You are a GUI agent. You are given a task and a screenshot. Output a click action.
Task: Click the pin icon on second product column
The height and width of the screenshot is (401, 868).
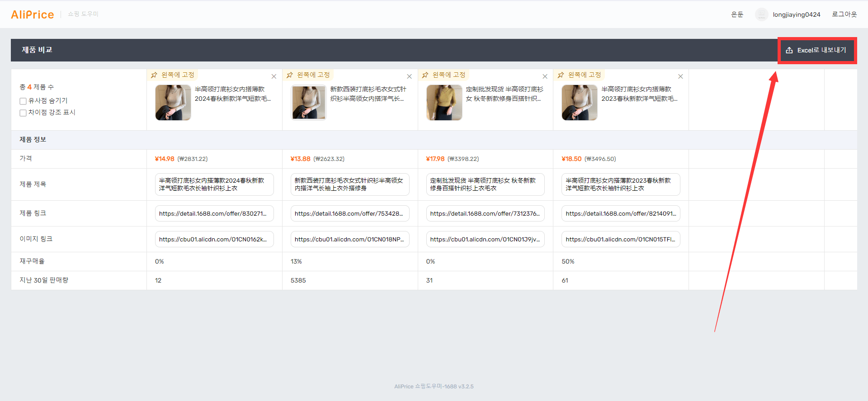(x=290, y=75)
